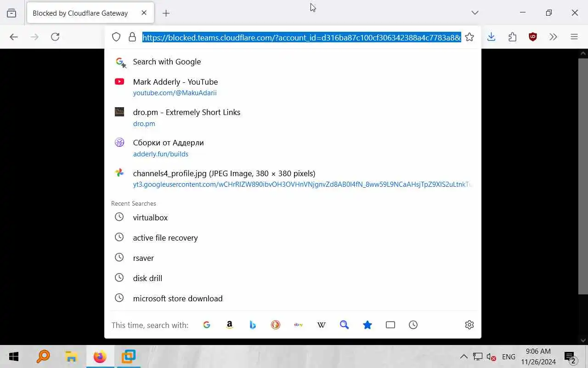Screen dimensions: 588x368
Task: Switch input language ENG indicator
Action: tap(509, 356)
